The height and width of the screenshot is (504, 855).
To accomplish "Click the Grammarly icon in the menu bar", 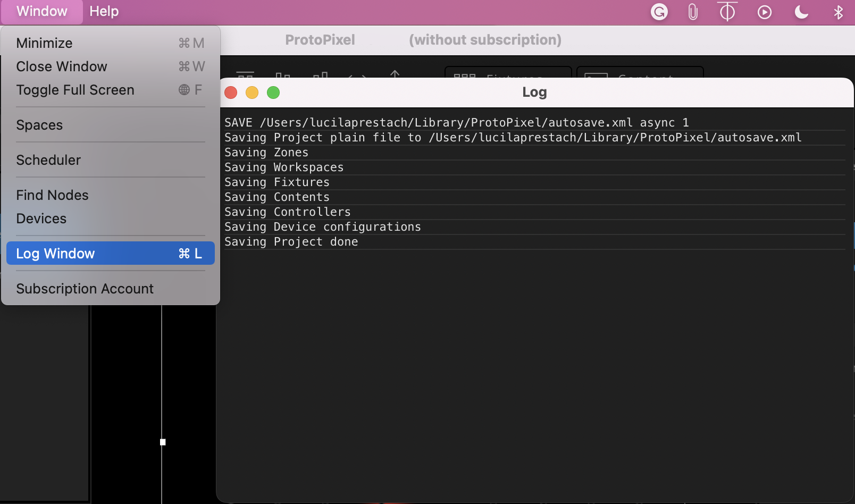I will pos(659,11).
